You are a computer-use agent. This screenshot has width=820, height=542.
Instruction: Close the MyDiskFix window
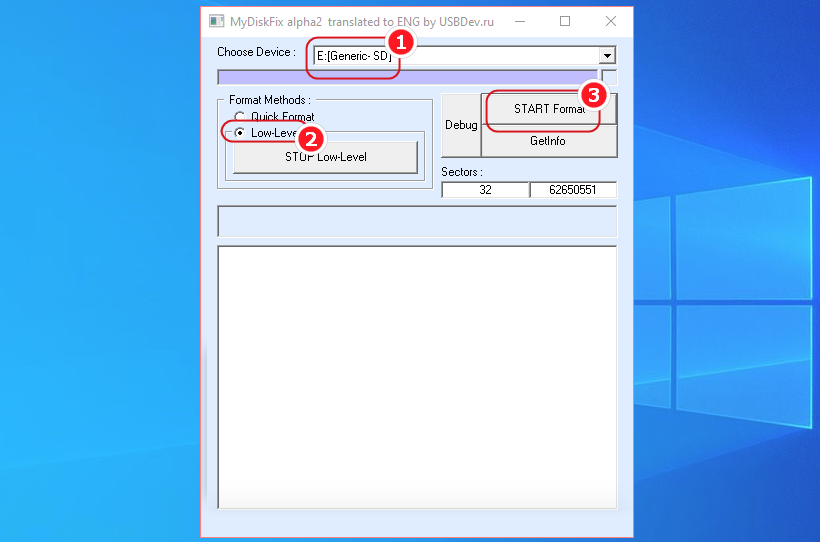tap(610, 21)
